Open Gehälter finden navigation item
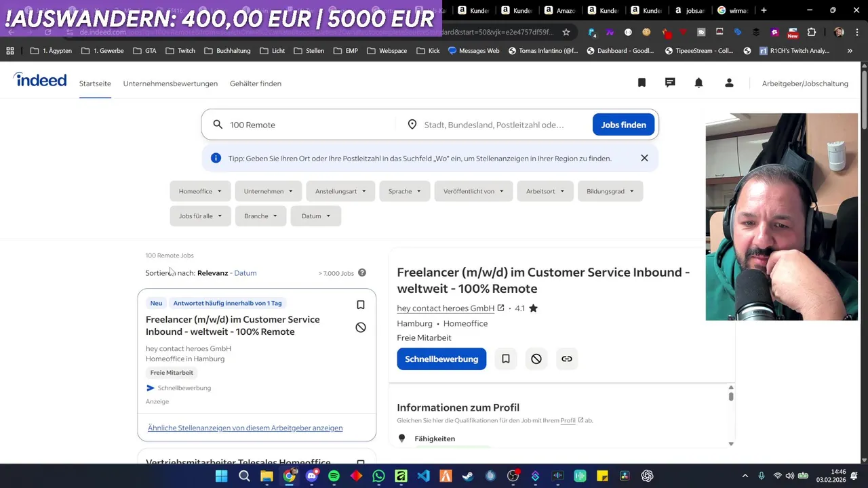Image resolution: width=868 pixels, height=488 pixels. click(256, 83)
